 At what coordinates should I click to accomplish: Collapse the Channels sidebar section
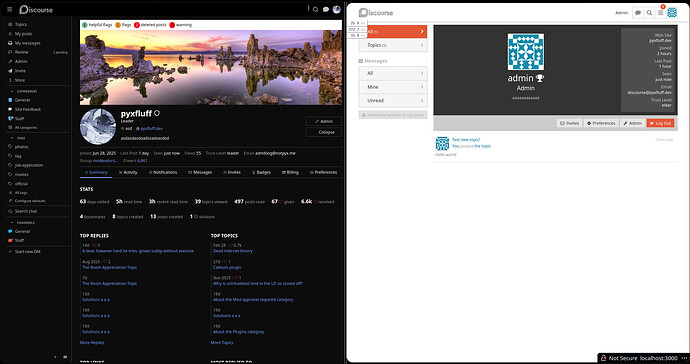(x=22, y=222)
